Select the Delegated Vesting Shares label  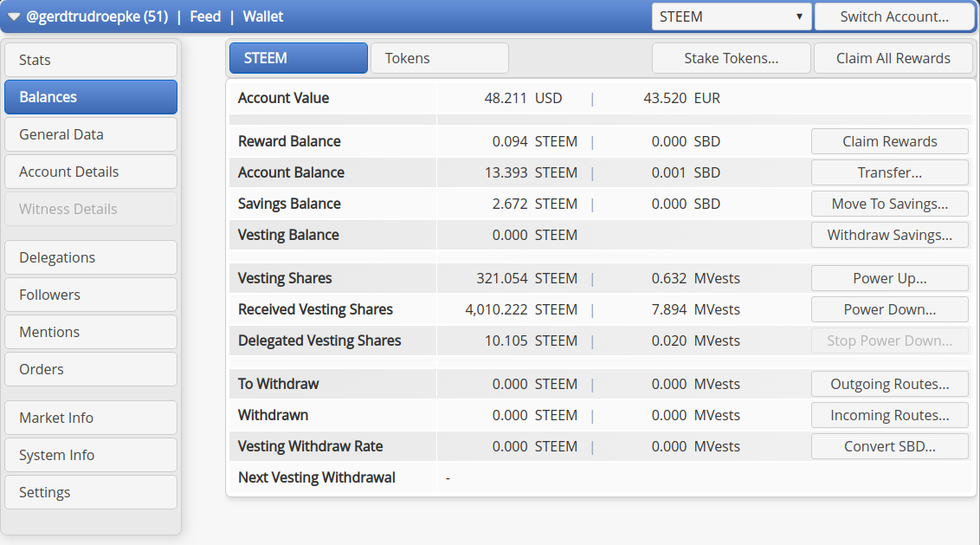click(x=319, y=341)
